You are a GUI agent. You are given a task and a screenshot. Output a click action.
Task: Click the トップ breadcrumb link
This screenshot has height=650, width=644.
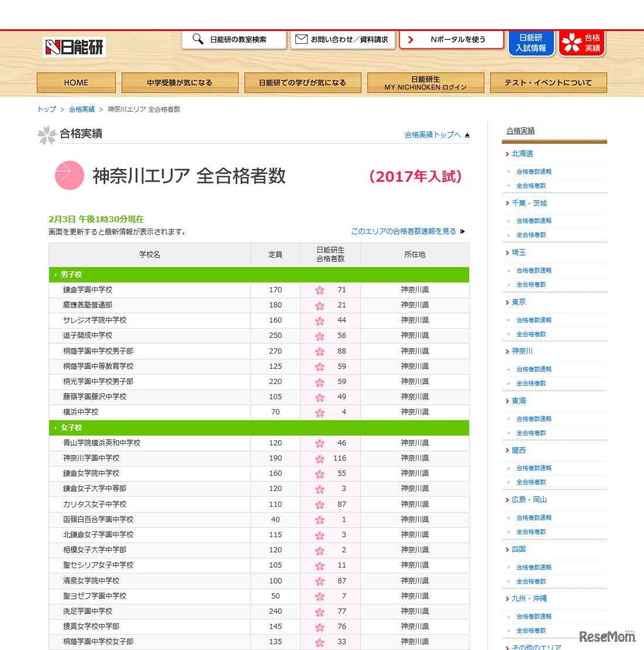coord(46,109)
